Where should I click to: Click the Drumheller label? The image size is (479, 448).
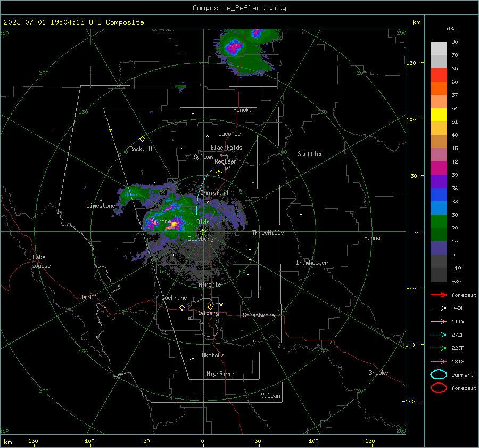coord(312,263)
